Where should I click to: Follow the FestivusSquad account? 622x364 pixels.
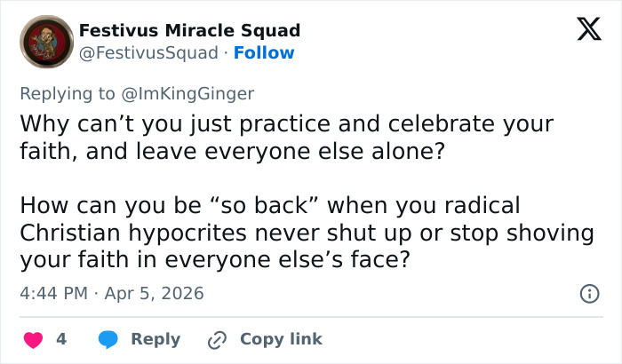(x=264, y=53)
